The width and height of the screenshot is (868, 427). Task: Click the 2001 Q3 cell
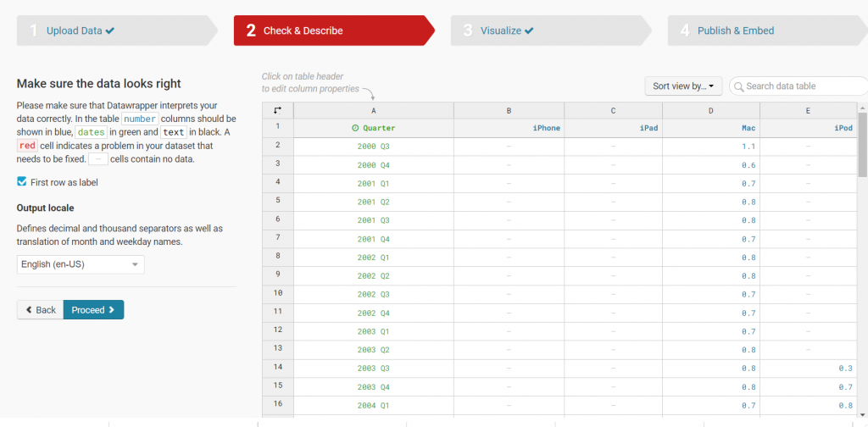[x=374, y=220]
